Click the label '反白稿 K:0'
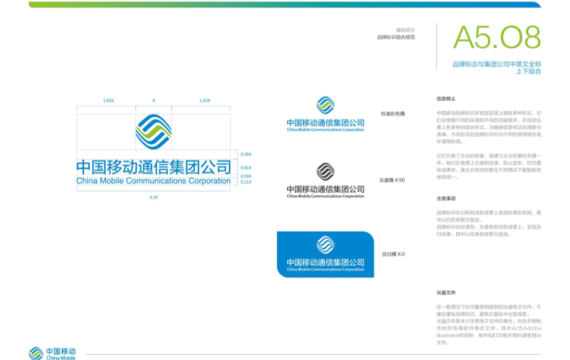Image resolution: width=570 pixels, height=360 pixels. point(393,254)
